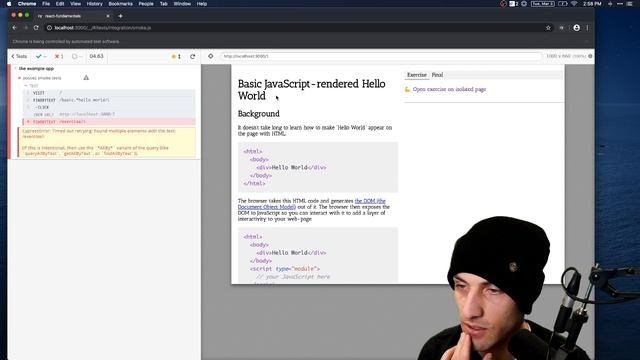This screenshot has width=640, height=360.
Task: Go back to the Cypress Tests list
Action: click(19, 56)
